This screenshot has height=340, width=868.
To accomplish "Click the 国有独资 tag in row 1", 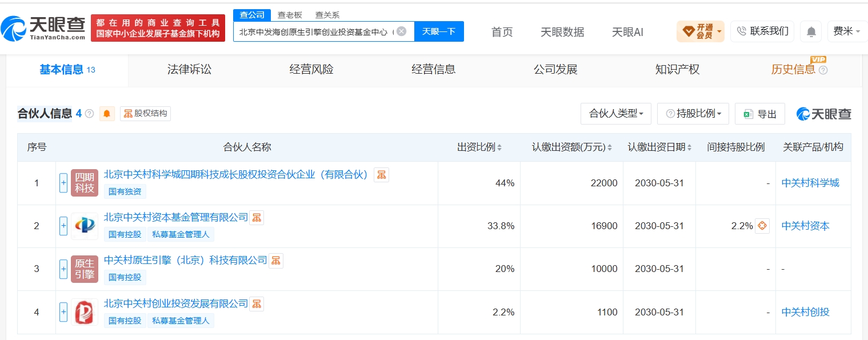I will tap(125, 191).
